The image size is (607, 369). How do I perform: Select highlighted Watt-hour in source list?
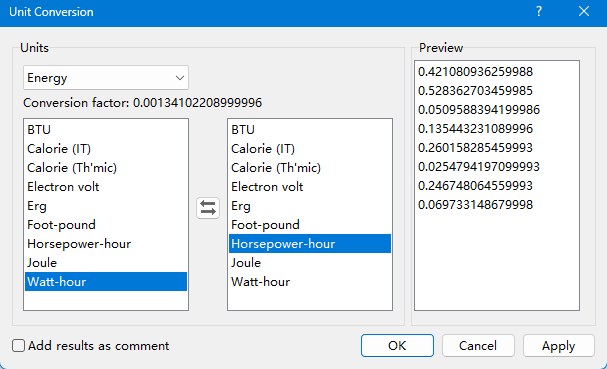click(x=106, y=281)
